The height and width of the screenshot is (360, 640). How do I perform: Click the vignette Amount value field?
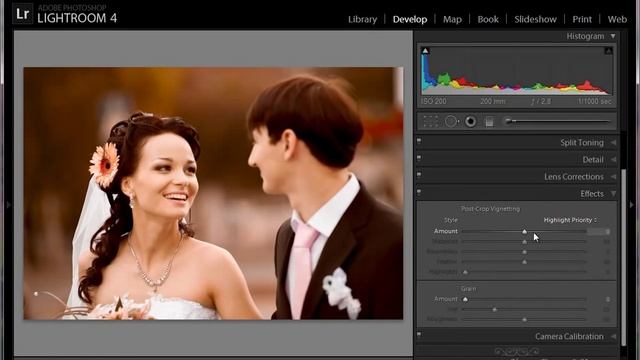pos(599,231)
